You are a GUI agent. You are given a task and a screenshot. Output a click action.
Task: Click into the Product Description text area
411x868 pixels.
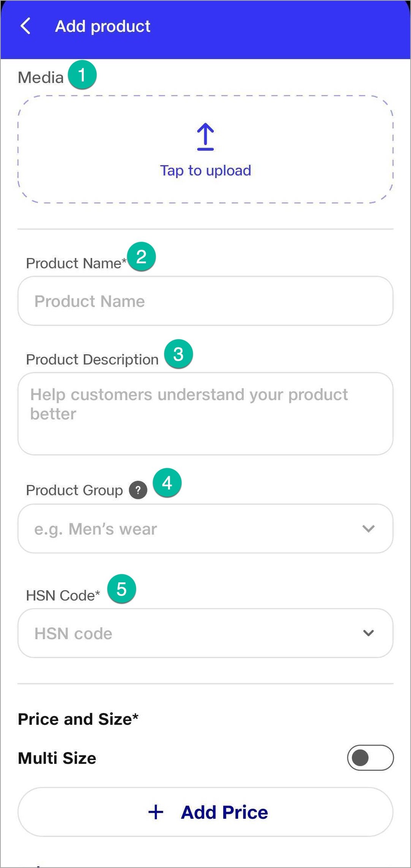point(206,414)
